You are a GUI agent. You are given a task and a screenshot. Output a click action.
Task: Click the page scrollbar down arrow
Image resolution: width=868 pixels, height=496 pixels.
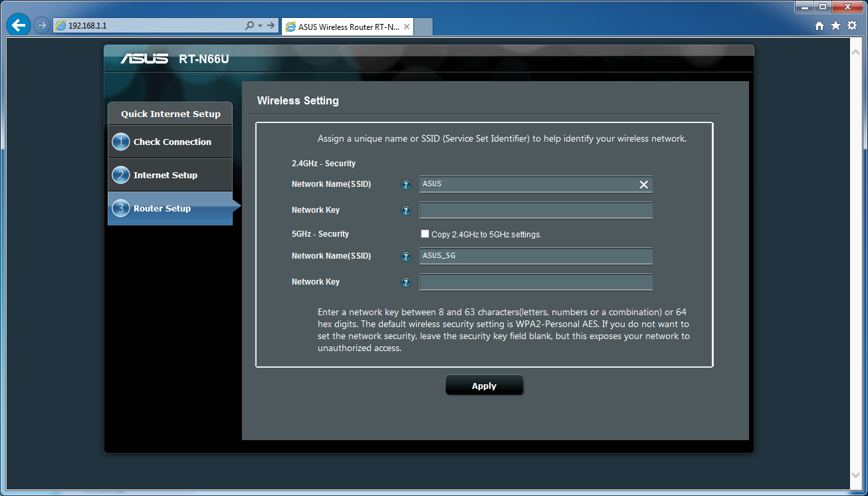click(x=857, y=475)
